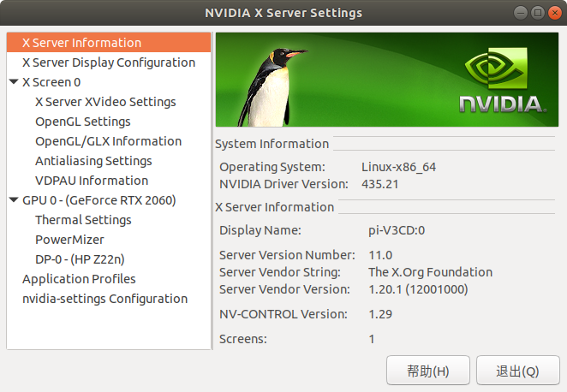The height and width of the screenshot is (392, 567).
Task: Minimize the NVIDIA X Server Settings window
Action: [521, 13]
